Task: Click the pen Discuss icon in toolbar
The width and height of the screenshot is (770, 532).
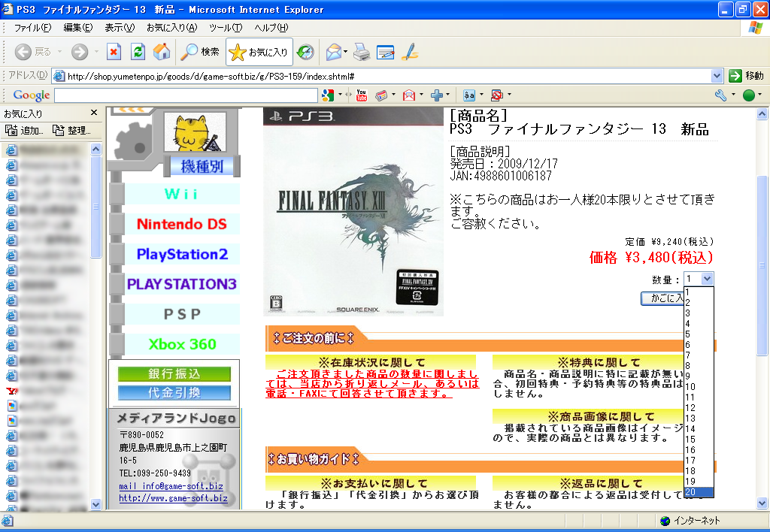Action: tap(410, 52)
